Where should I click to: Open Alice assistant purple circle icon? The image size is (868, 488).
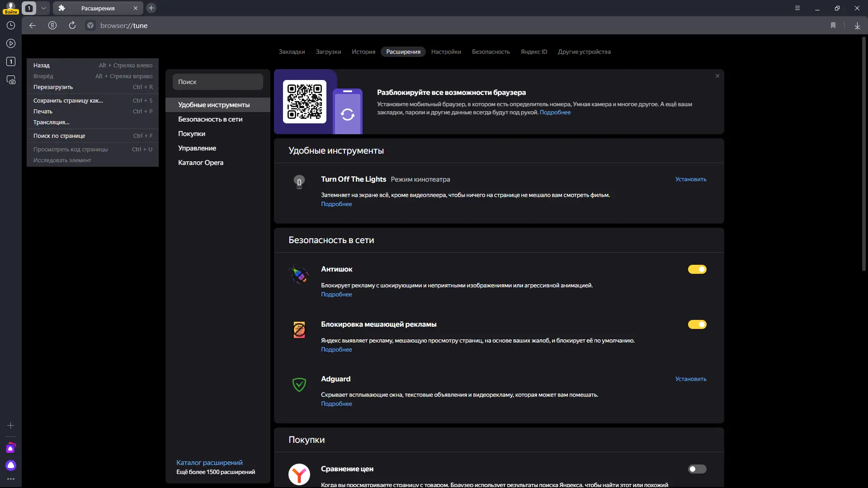pos(11,465)
